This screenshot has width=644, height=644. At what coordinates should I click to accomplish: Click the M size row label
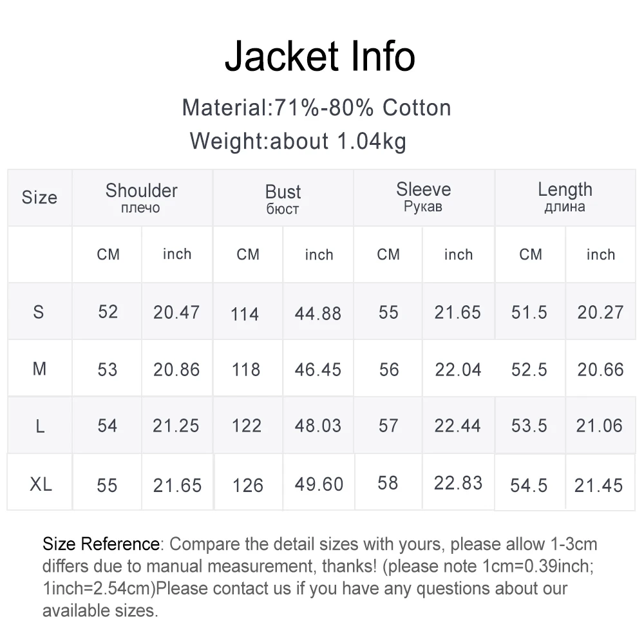[39, 368]
